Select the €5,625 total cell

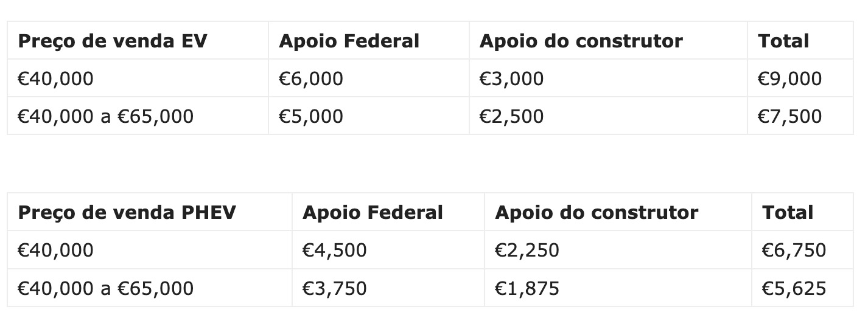click(x=794, y=288)
